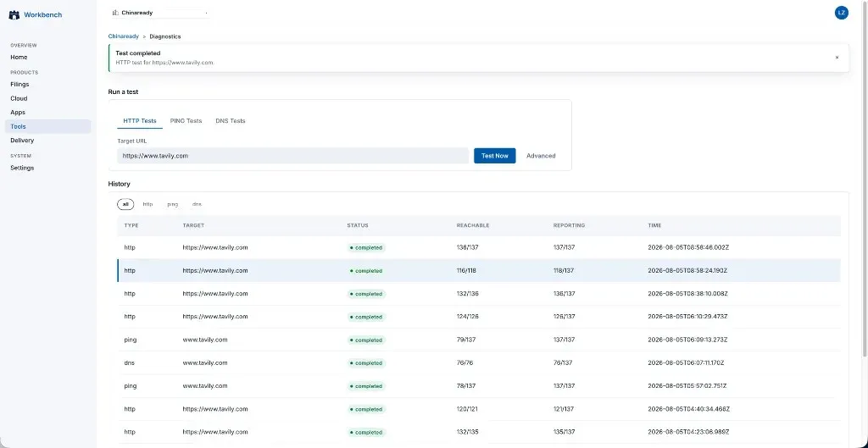Open http row with 132/136 reachable

click(479, 294)
